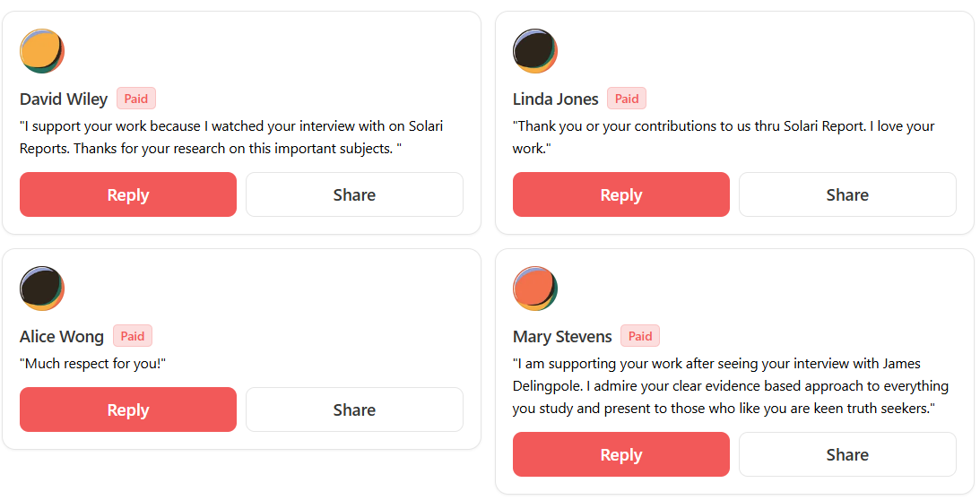The image size is (980, 500).
Task: Reply to Mary Stevens's testimonial
Action: point(621,454)
